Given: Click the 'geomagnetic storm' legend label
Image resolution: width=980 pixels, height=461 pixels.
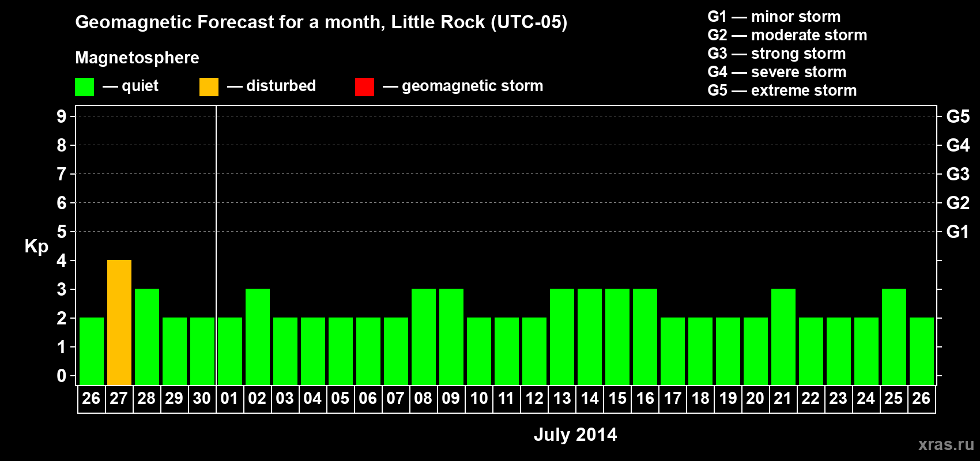Looking at the screenshot, I should click(x=472, y=86).
